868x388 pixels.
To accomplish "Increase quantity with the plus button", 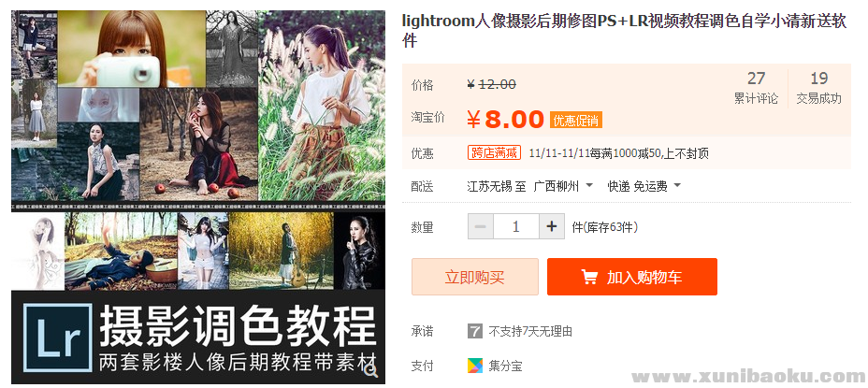I will (x=551, y=226).
